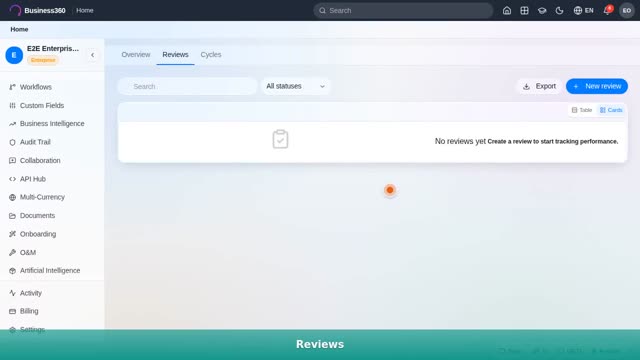Click the Home link next to Business360
Image resolution: width=640 pixels, height=360 pixels.
pos(85,10)
